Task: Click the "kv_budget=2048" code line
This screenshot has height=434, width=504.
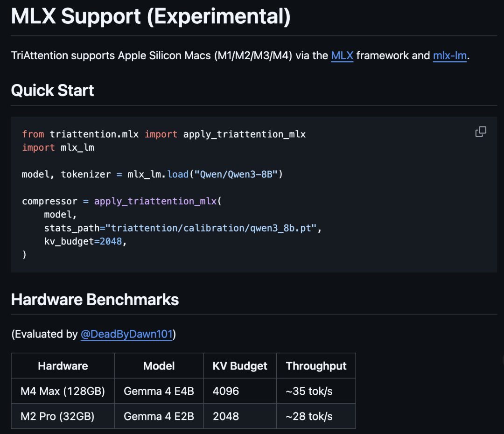Action: [x=85, y=241]
